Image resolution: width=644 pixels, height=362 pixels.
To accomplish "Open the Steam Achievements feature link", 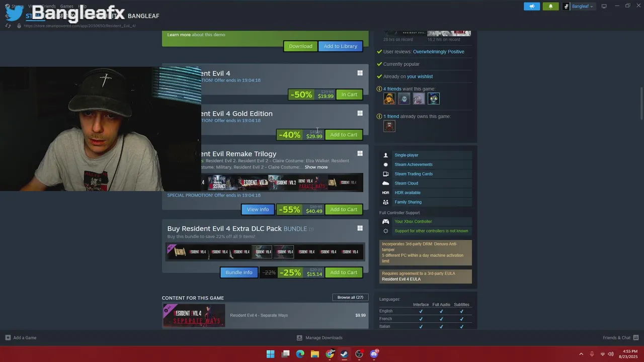I will click(x=413, y=164).
